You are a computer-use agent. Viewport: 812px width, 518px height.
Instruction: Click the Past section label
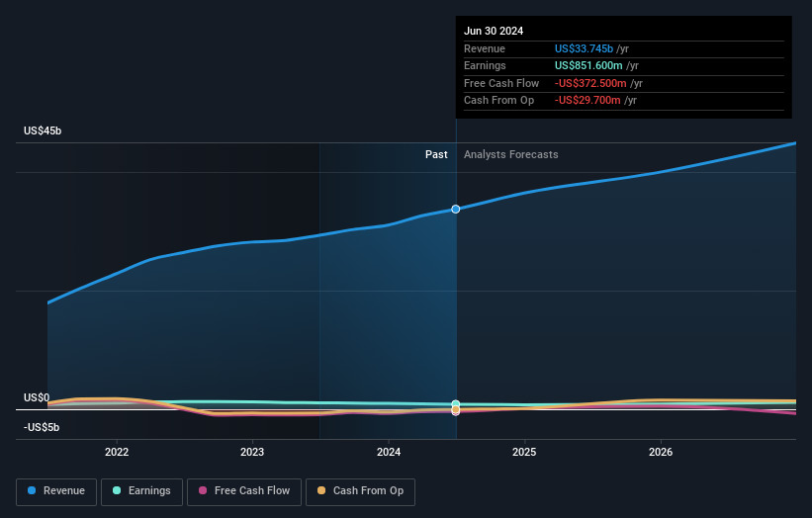(436, 154)
